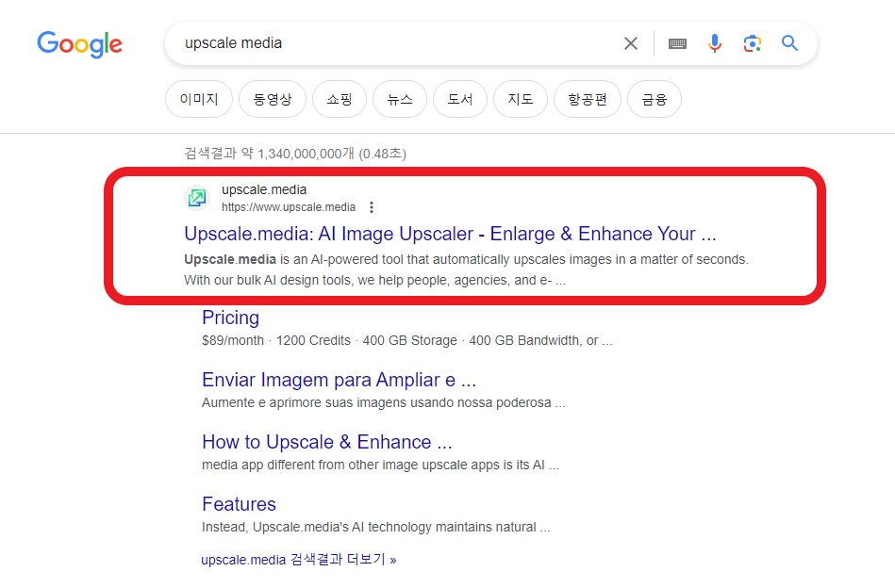The height and width of the screenshot is (588, 895).
Task: Select the 도서 filter chip
Action: [460, 99]
